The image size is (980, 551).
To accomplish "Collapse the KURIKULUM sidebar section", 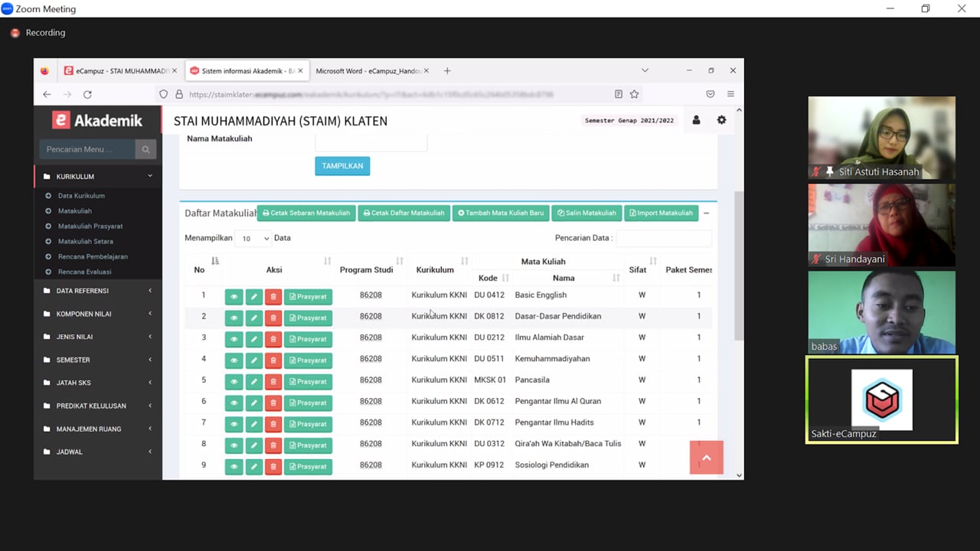I will (98, 177).
